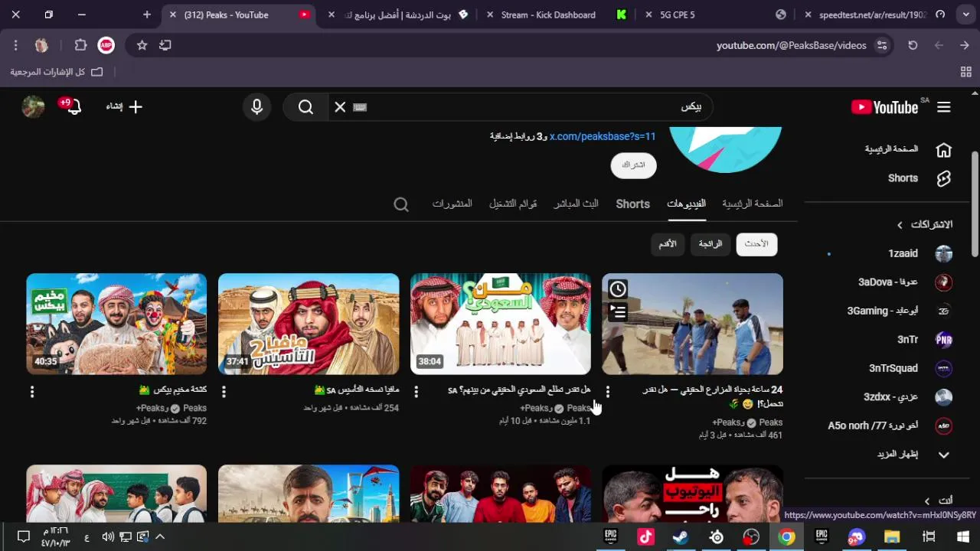Play the كشتة مخيم بيكس thumbnail
Viewport: 980px width, 551px height.
116,324
